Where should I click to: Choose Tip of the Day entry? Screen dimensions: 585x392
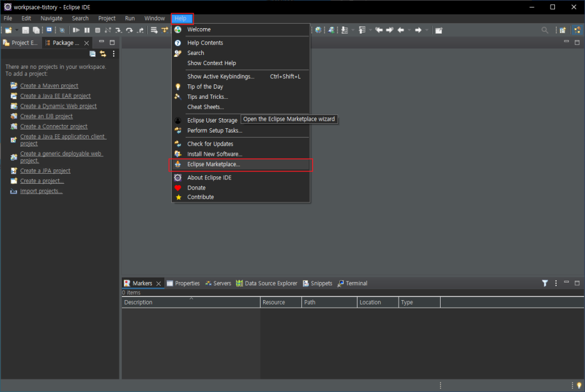pos(241,87)
